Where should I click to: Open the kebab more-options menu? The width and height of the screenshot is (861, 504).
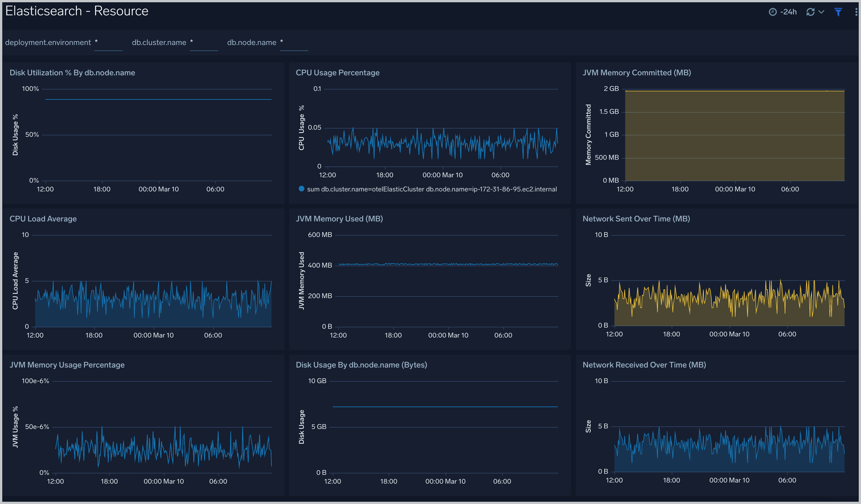click(x=856, y=12)
